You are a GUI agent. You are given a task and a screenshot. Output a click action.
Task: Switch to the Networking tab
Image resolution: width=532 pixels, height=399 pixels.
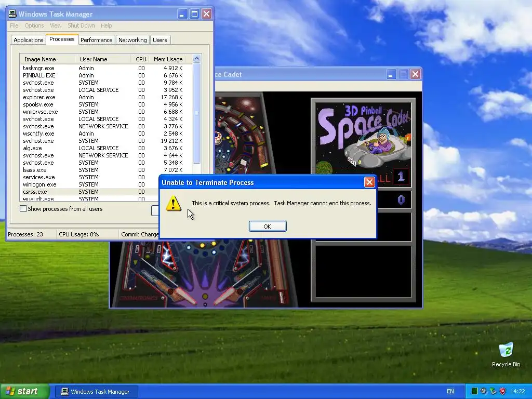coord(132,40)
